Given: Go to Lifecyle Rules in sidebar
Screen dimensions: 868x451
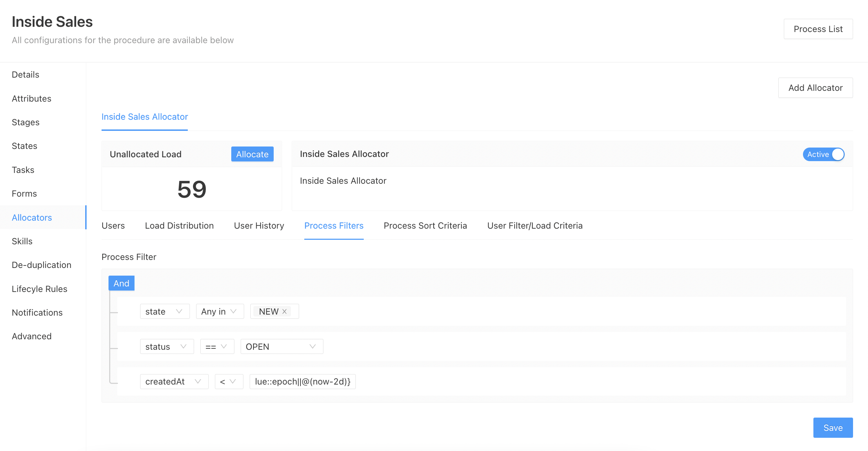Looking at the screenshot, I should click(40, 289).
